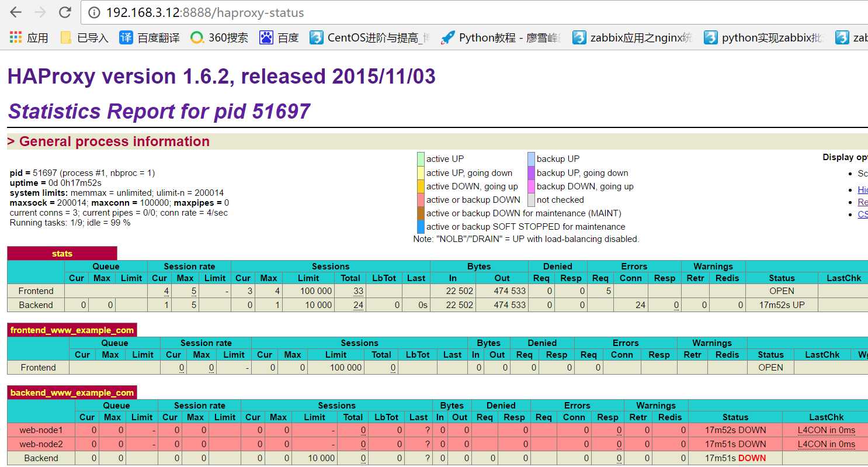Click the backup UP legend color box
This screenshot has height=467, width=868.
[531, 159]
